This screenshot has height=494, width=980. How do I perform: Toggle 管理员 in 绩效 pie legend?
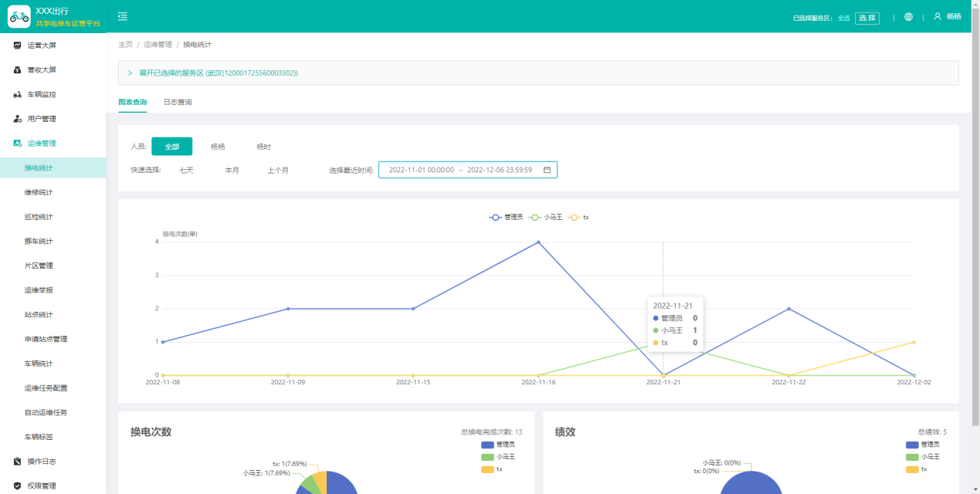coord(923,445)
